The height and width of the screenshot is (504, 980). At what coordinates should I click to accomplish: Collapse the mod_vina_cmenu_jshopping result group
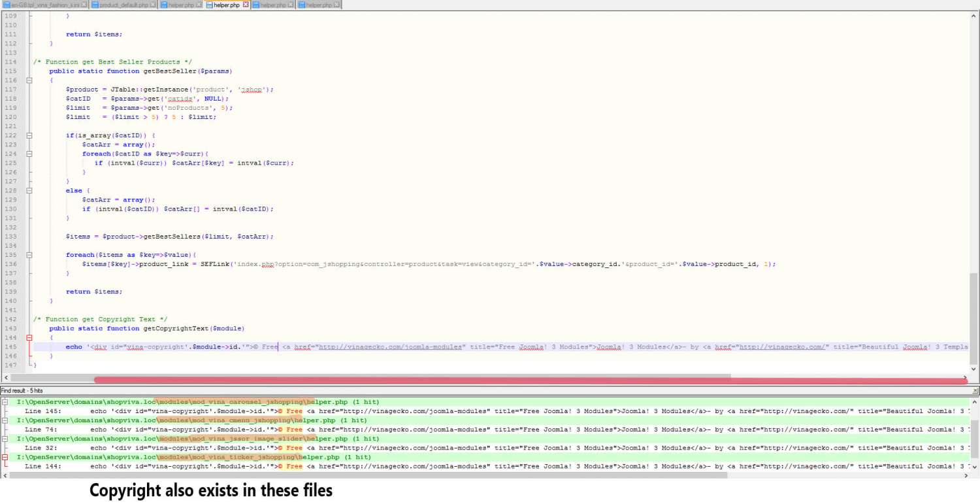[5, 420]
